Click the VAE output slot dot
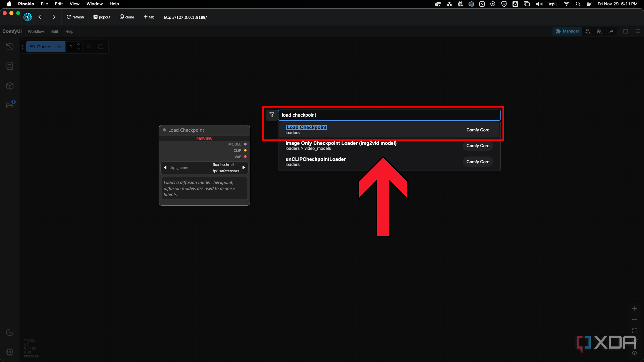The width and height of the screenshot is (644, 362). (245, 157)
